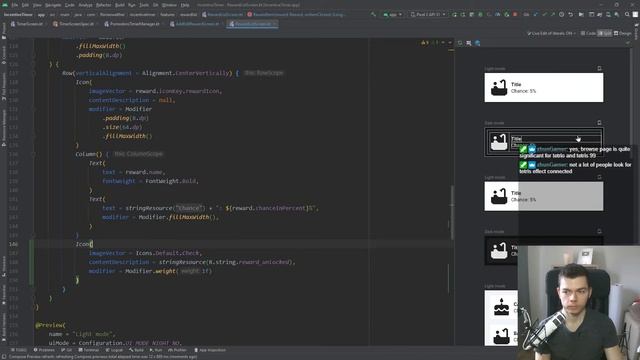
Task: Click the deploy icon for first Dark mode preview
Action: [x=599, y=122]
